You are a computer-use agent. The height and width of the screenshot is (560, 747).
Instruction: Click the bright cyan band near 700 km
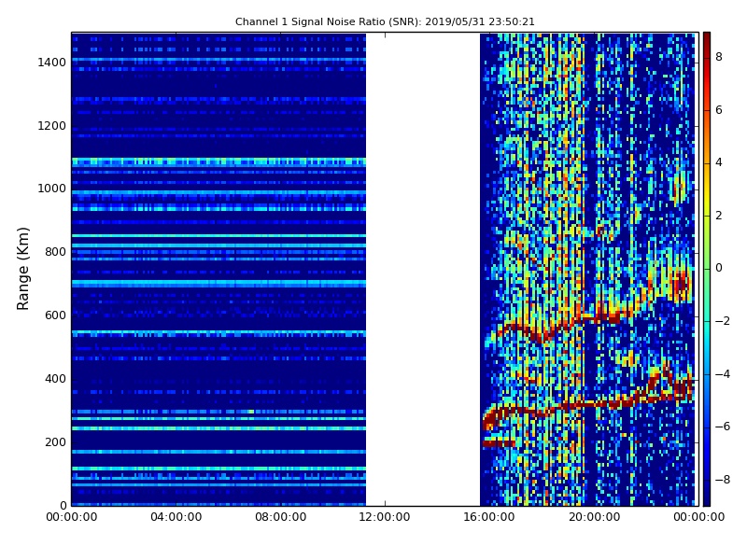click(x=218, y=284)
